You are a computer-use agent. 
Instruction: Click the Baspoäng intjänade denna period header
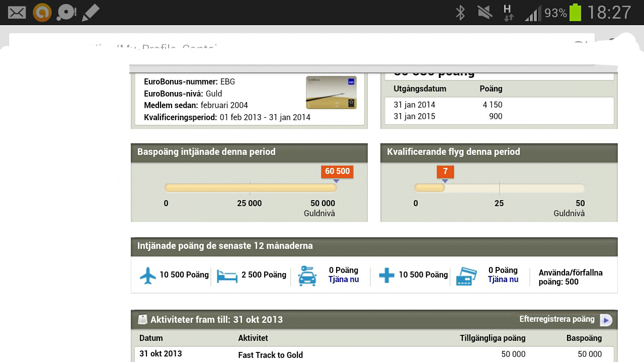[206, 152]
